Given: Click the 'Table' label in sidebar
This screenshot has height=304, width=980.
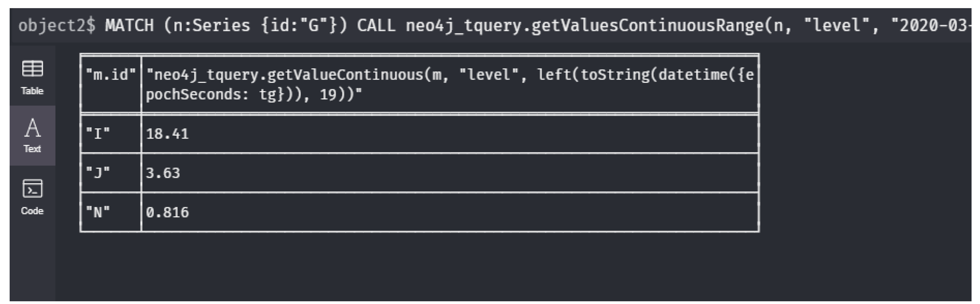Looking at the screenshot, I should [x=32, y=91].
